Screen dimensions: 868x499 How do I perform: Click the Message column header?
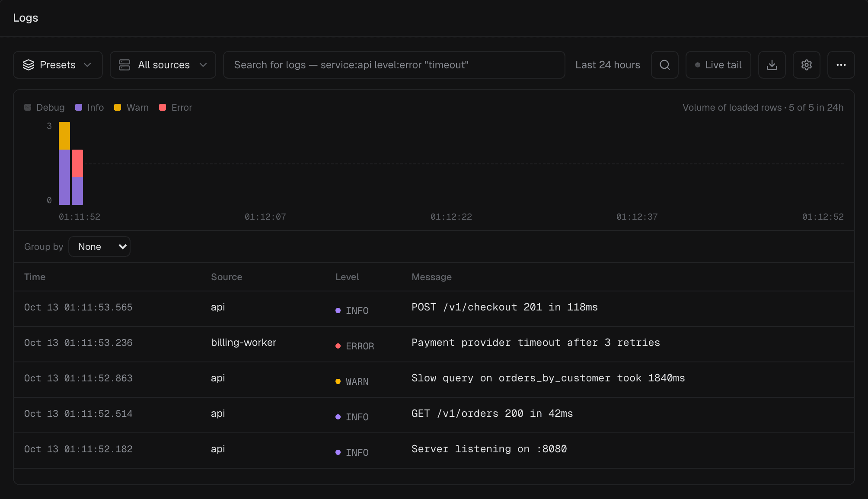click(x=431, y=277)
